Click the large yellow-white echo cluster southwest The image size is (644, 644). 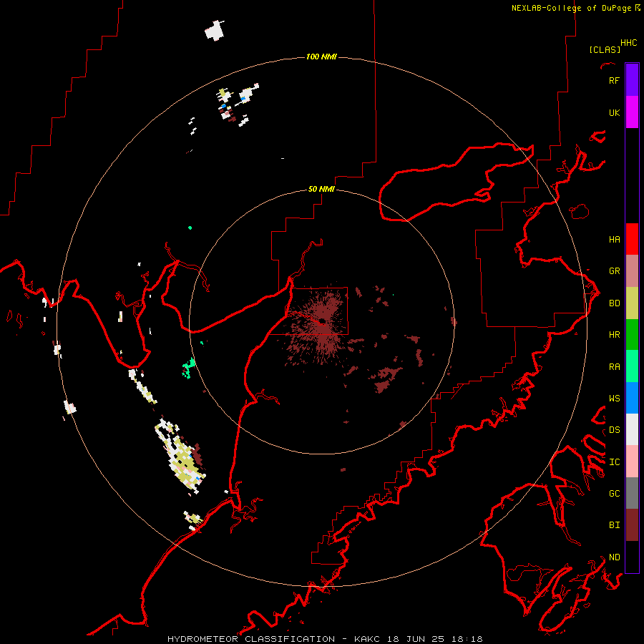(x=181, y=457)
